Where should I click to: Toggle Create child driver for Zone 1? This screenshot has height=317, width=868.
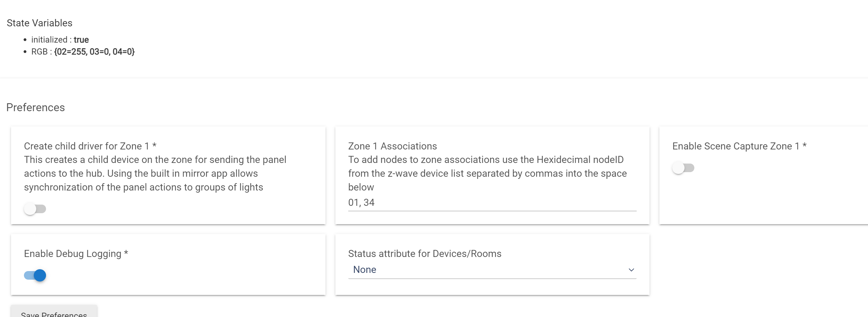pos(35,209)
